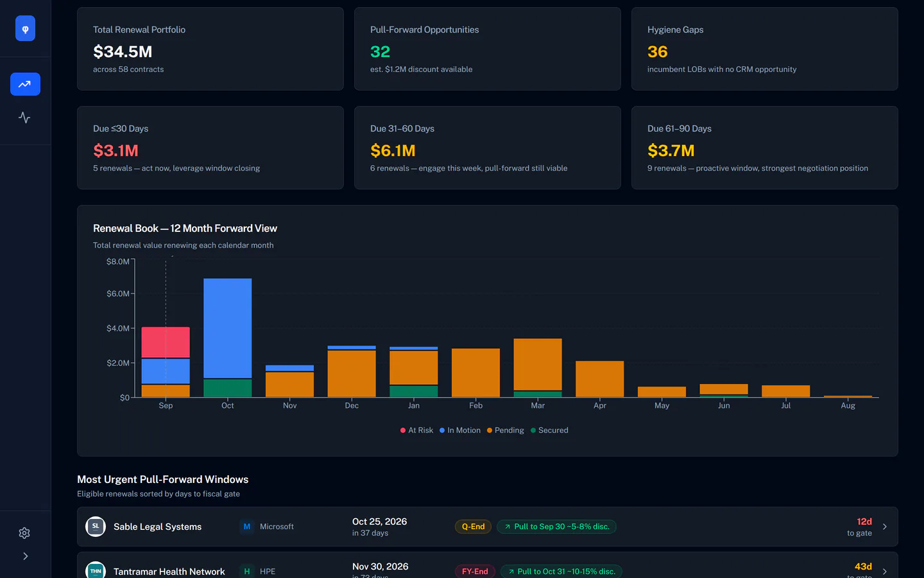Toggle the At Risk legend series
924x578 pixels.
tap(416, 430)
